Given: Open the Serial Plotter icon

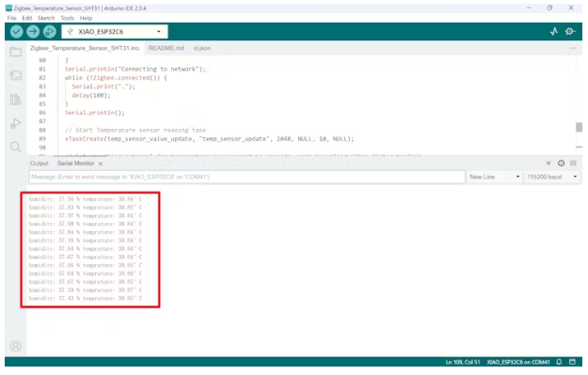Looking at the screenshot, I should [x=554, y=31].
